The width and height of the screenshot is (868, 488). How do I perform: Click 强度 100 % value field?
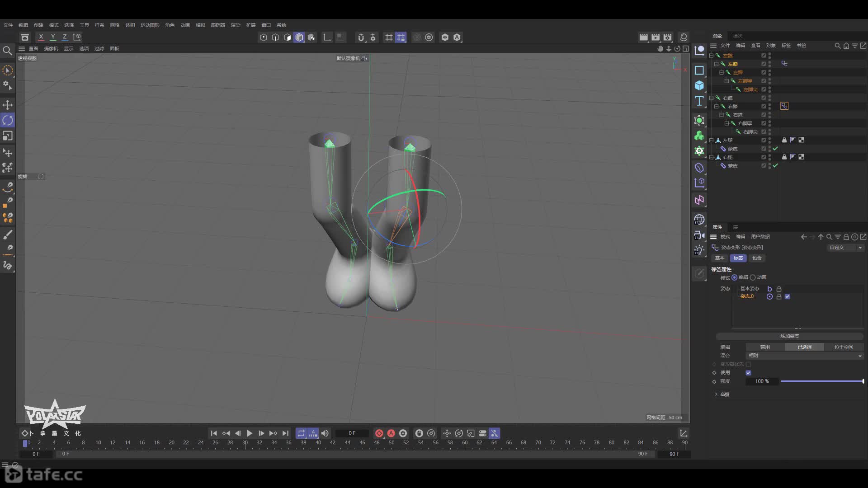pos(762,381)
